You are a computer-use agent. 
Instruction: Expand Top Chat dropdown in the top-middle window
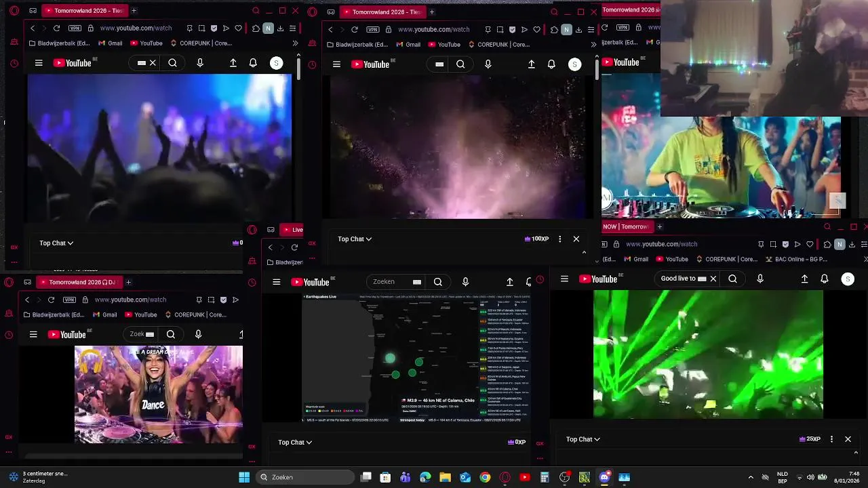355,239
